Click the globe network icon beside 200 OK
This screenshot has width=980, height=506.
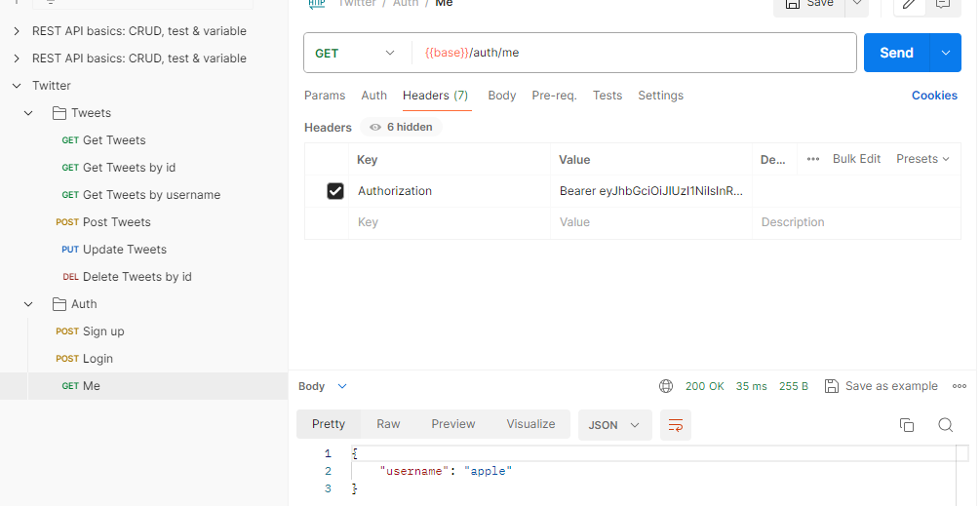(666, 386)
